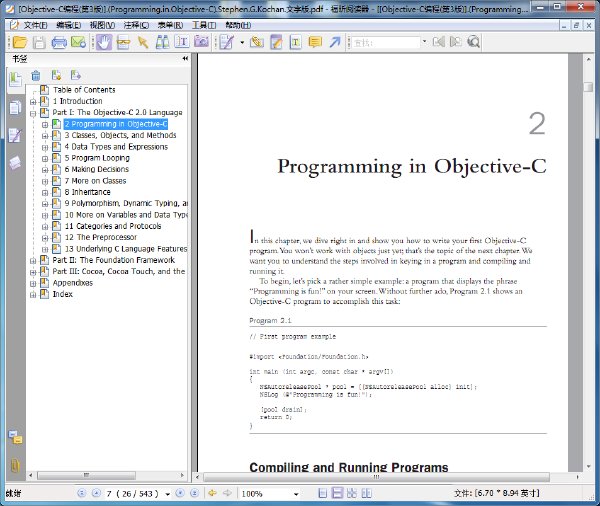This screenshot has width=600, height=506.
Task: Open the dropdown next to the markup pencil tool
Action: pyautogui.click(x=242, y=42)
